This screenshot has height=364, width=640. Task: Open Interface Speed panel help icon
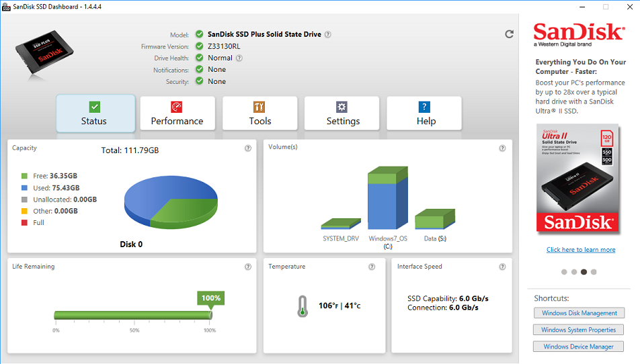(x=502, y=267)
